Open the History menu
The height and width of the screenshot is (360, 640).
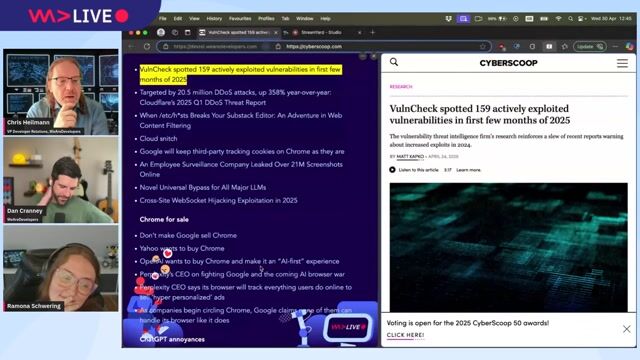tap(214, 19)
